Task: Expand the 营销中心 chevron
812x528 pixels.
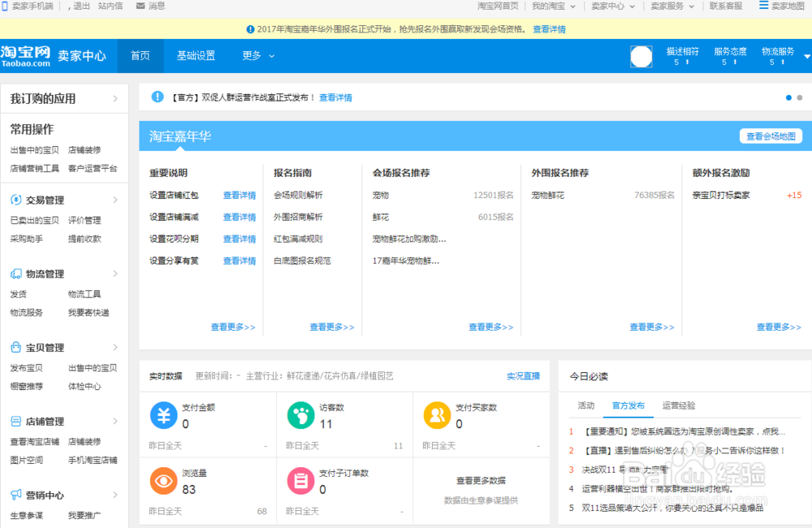Action: [x=115, y=495]
